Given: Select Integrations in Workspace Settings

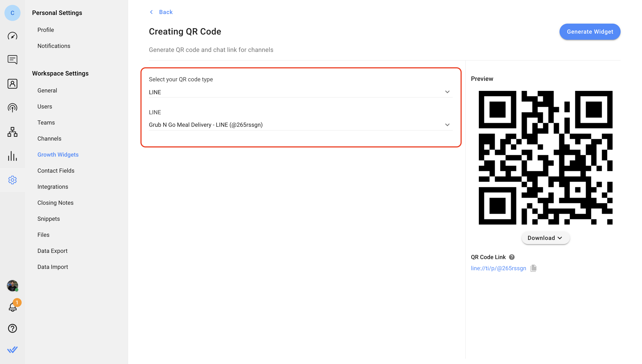Looking at the screenshot, I should click(53, 186).
